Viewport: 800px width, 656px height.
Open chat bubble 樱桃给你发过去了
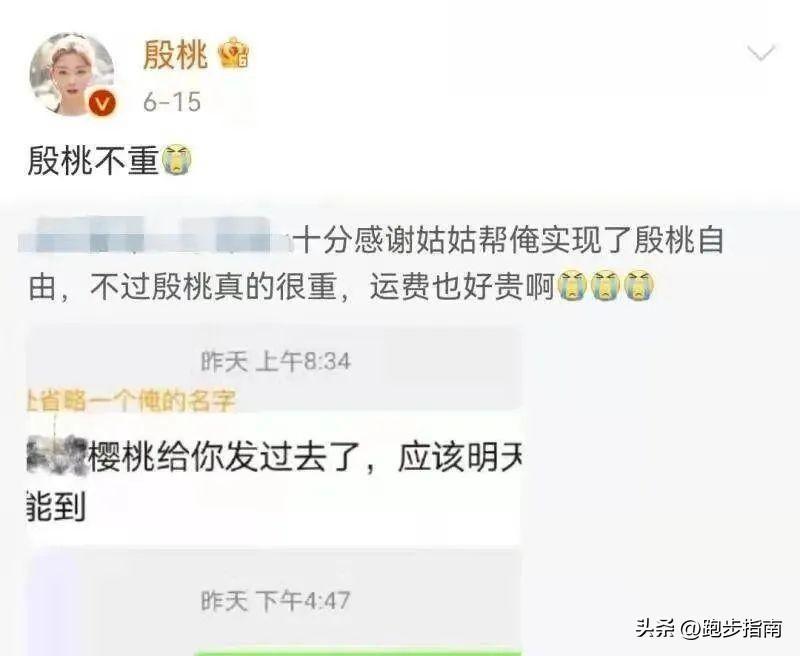click(x=274, y=478)
